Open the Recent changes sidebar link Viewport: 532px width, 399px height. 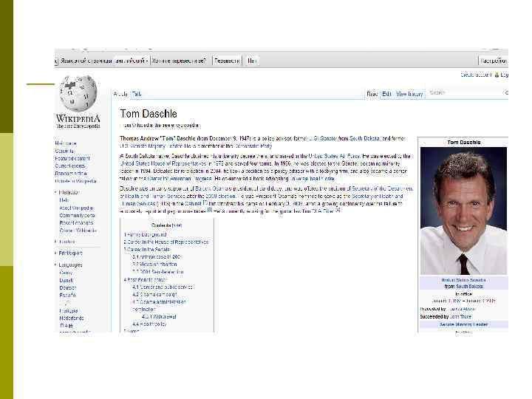click(x=76, y=223)
